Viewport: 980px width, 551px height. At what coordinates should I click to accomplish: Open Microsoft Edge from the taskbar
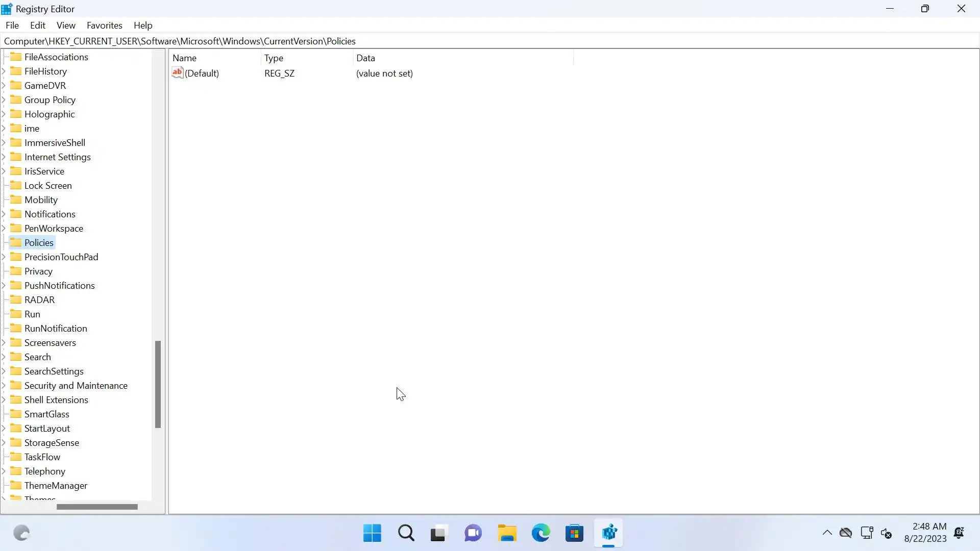point(541,533)
